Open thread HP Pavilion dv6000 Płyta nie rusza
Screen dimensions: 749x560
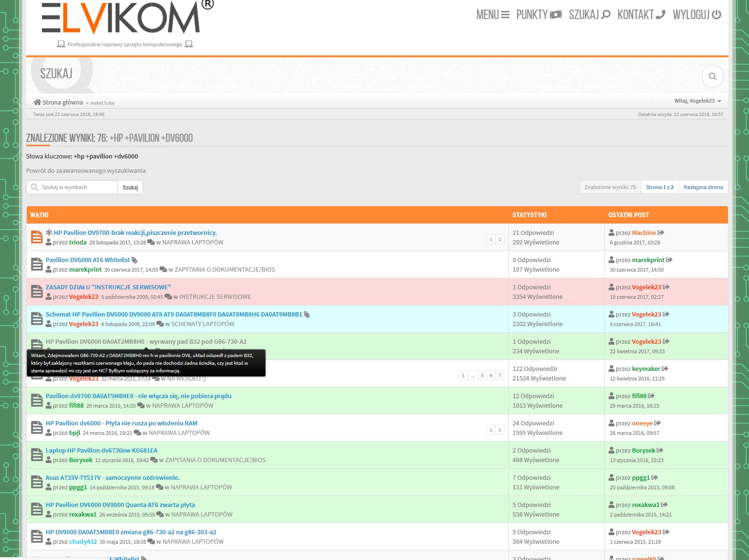click(121, 423)
